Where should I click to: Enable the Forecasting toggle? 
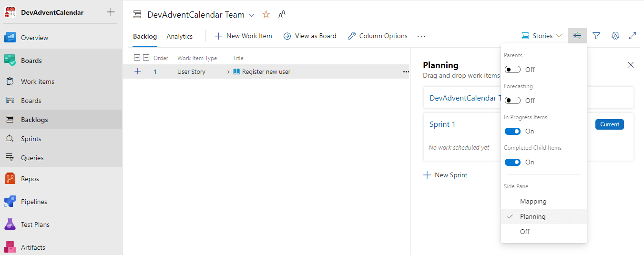pos(512,101)
